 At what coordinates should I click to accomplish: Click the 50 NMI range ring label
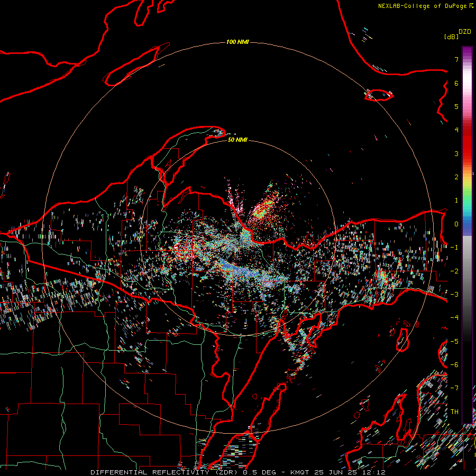[237, 140]
